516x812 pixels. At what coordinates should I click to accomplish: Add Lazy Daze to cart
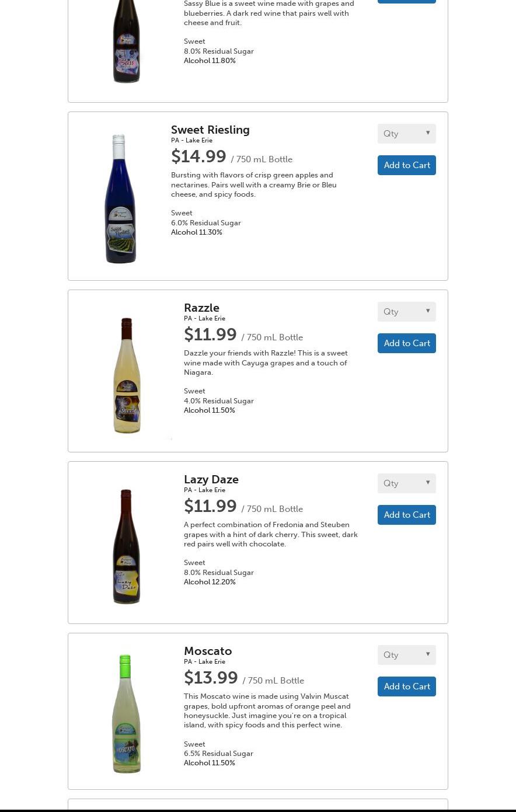click(x=406, y=515)
